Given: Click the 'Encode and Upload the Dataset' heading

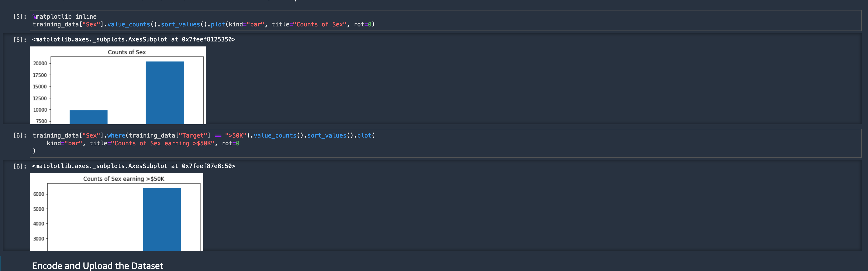Looking at the screenshot, I should coord(97,266).
